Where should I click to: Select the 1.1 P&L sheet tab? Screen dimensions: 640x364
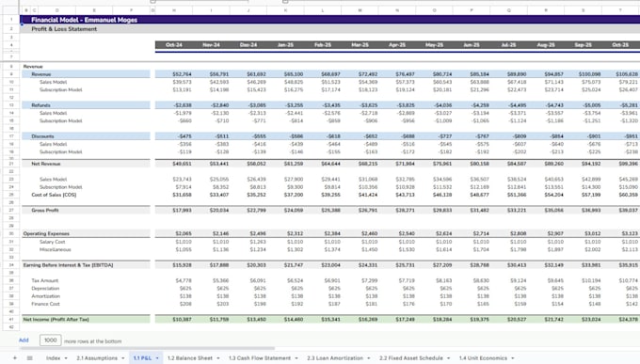pyautogui.click(x=142, y=357)
